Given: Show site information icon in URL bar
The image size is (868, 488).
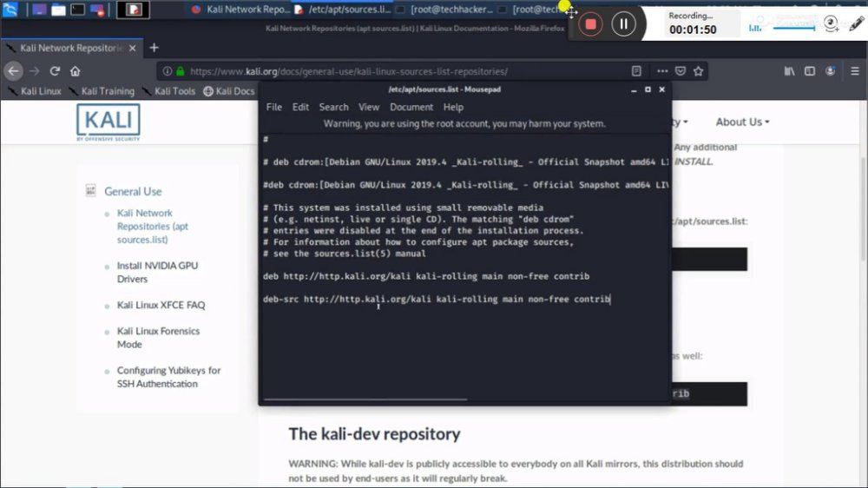Looking at the screenshot, I should (x=168, y=71).
